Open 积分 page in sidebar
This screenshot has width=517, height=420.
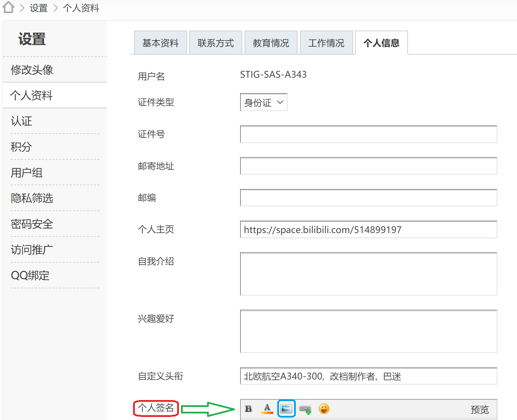click(21, 147)
